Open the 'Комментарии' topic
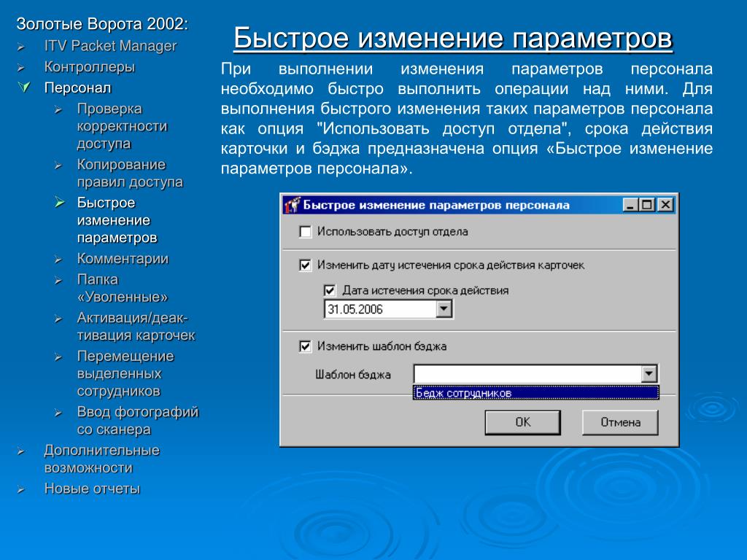Screen dimensions: 747x560 point(123,259)
